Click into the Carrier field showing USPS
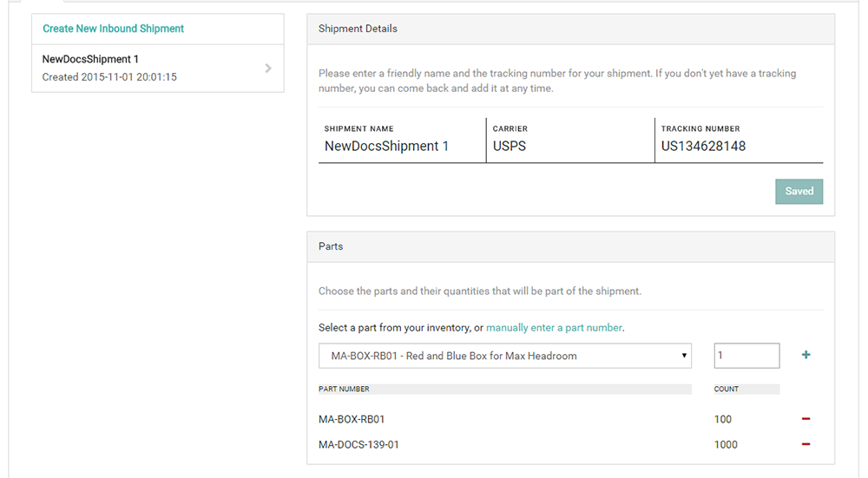Screen dimensions: 868x478 [x=569, y=147]
